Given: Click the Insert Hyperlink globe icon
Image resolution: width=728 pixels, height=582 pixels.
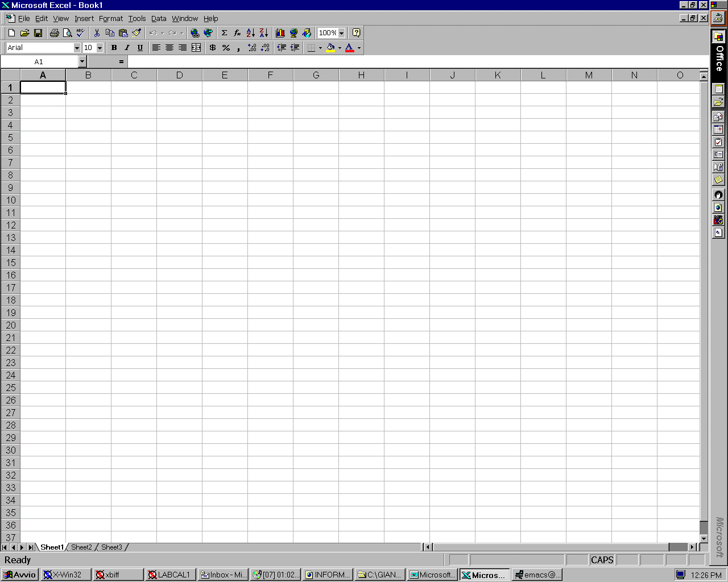Looking at the screenshot, I should (x=195, y=33).
